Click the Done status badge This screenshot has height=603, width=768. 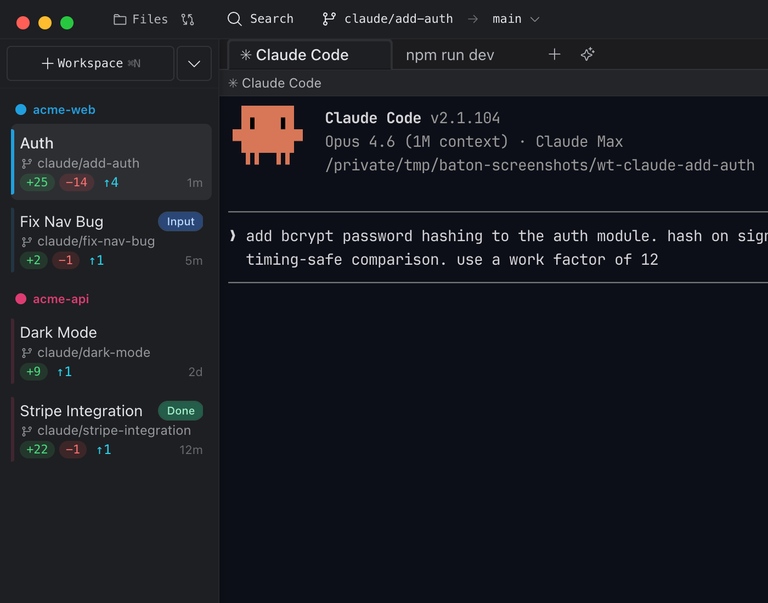[x=180, y=410]
